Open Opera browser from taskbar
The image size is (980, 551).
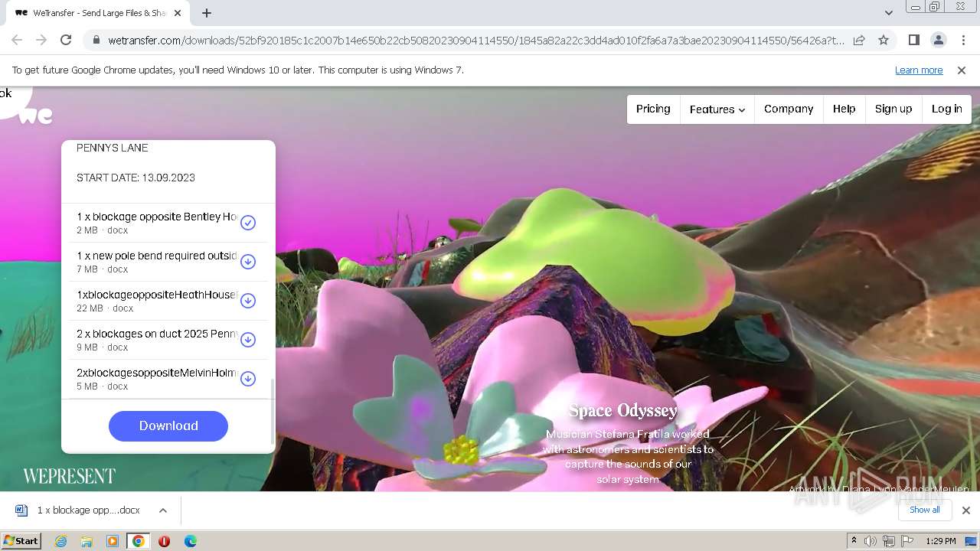pos(164,541)
